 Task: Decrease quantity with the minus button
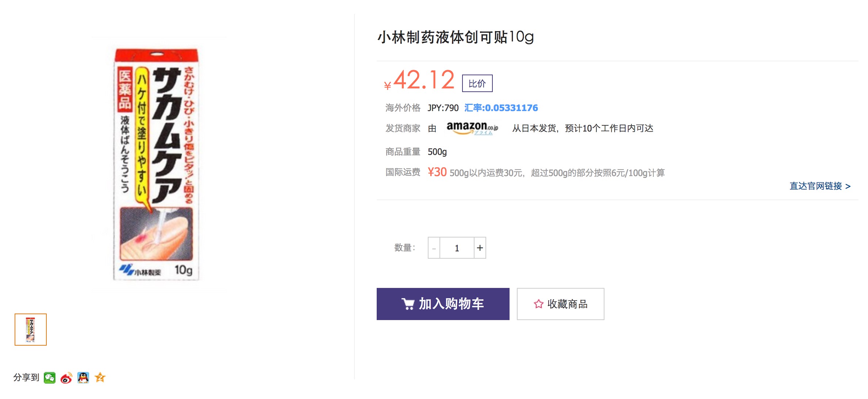pos(434,248)
